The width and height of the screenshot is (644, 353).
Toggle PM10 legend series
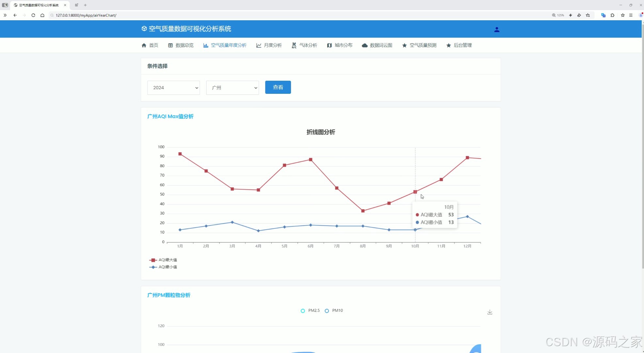[x=334, y=311]
